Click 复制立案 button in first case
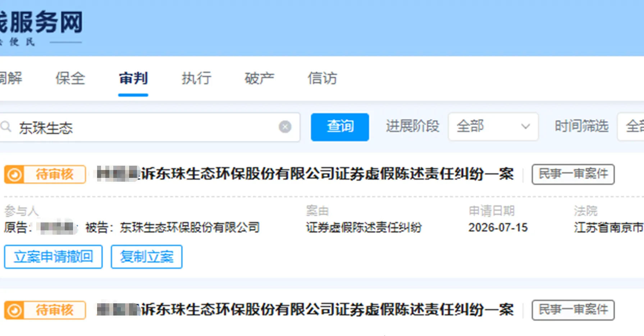Viewport: 644px width, 336px height. click(146, 257)
